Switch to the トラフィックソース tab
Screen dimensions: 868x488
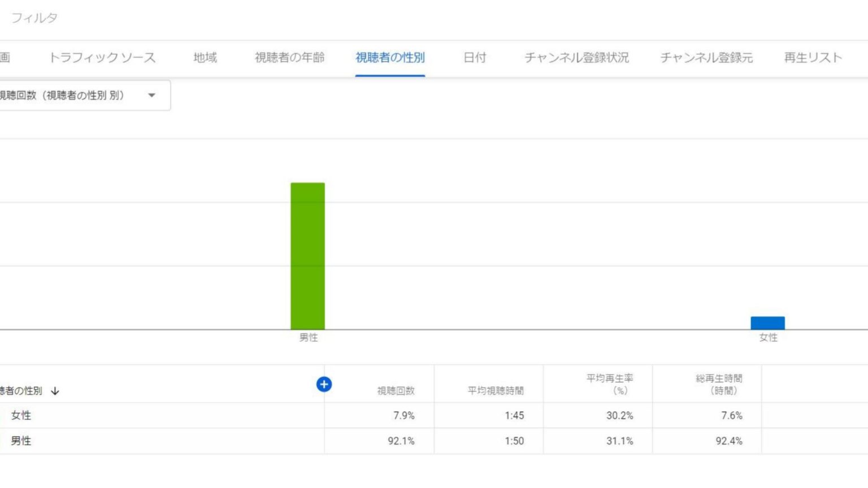click(x=102, y=58)
